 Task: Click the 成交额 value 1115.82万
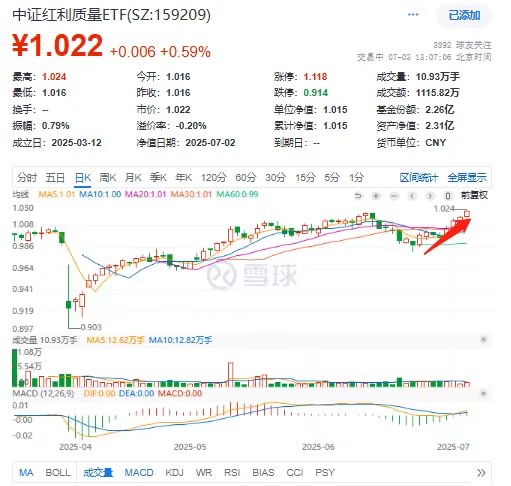(437, 93)
